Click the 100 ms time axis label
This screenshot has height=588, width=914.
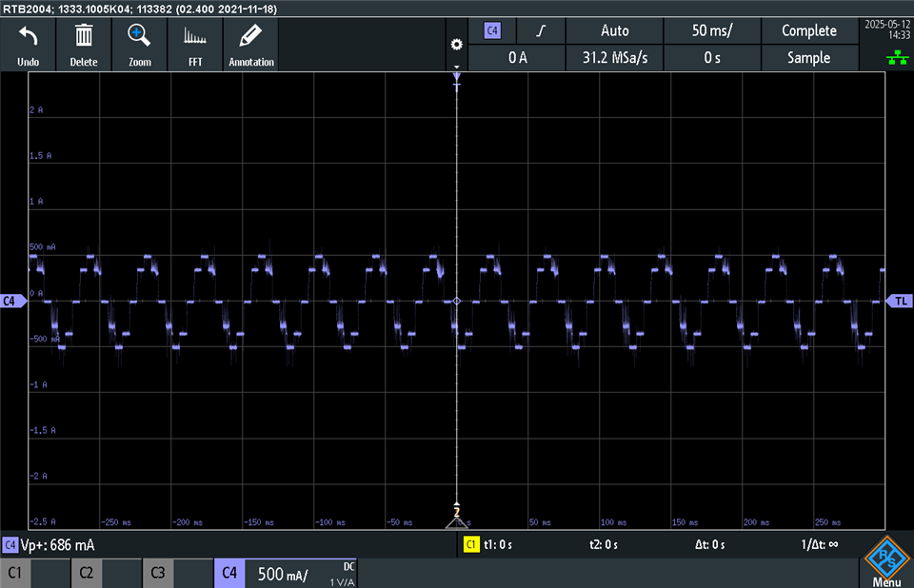614,522
